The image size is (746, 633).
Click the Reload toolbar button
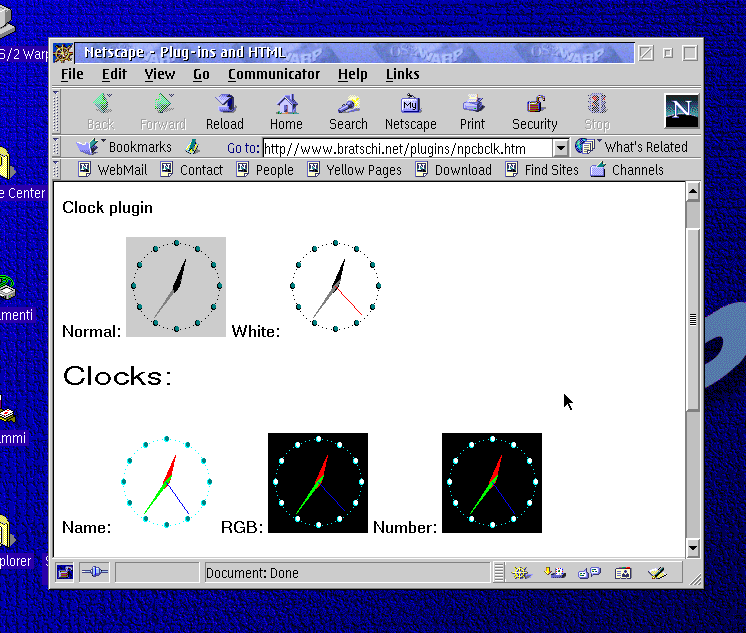pyautogui.click(x=225, y=111)
